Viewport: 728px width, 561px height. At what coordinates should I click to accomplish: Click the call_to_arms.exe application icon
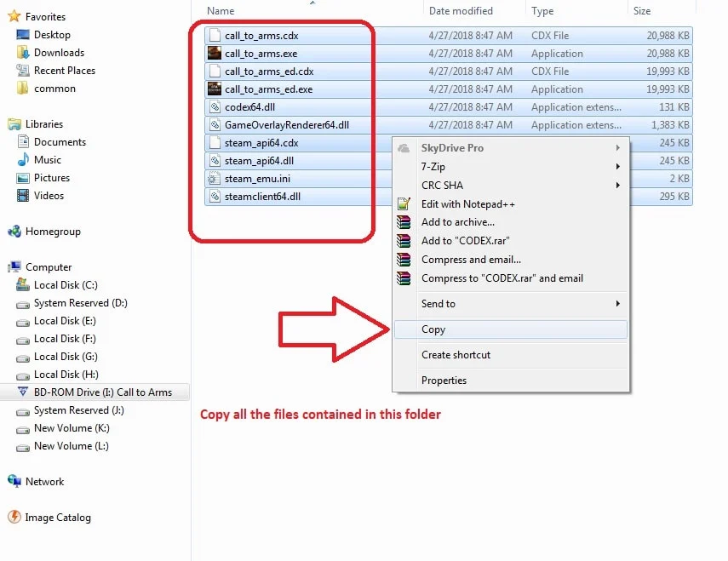click(x=215, y=54)
